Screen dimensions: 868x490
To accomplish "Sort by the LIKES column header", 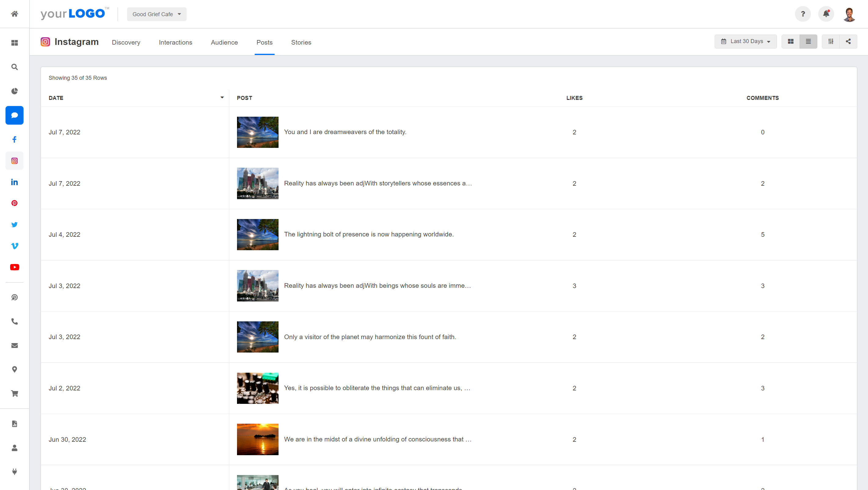I will 574,98.
